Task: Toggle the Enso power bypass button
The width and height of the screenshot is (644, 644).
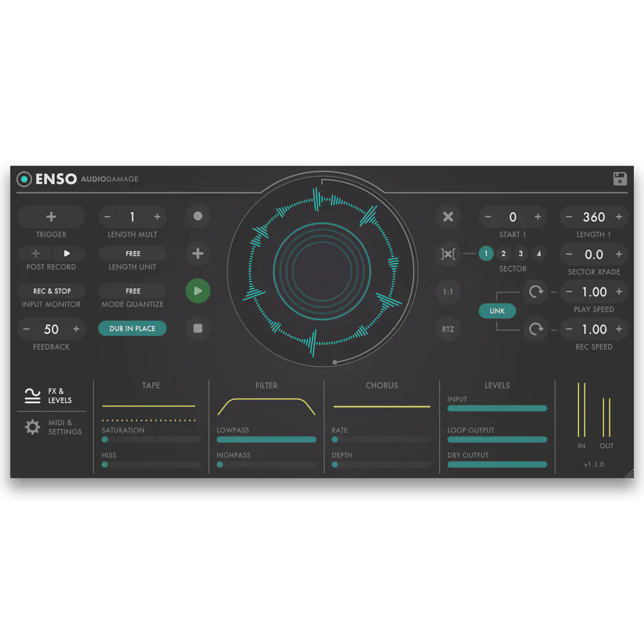Action: click(x=24, y=179)
